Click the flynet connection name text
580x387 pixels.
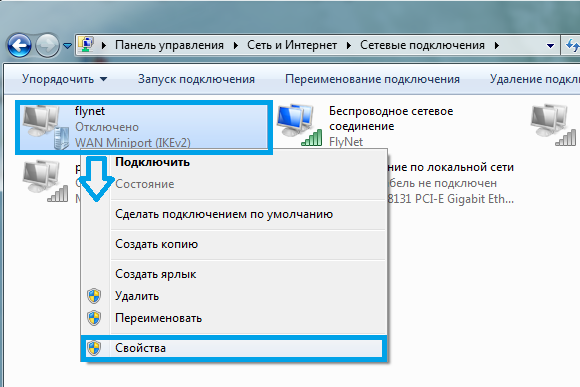pos(90,111)
